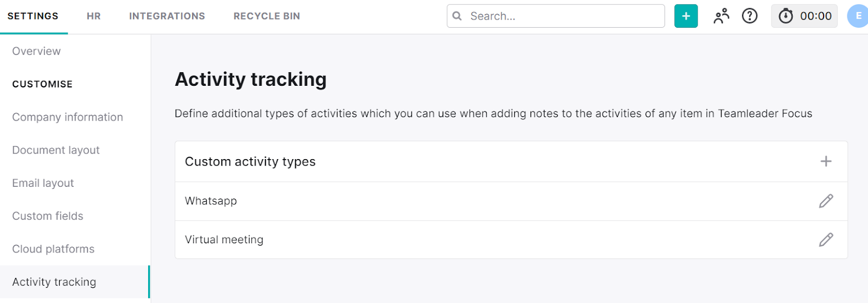Switch to the HR tab
868x303 pixels.
point(94,16)
